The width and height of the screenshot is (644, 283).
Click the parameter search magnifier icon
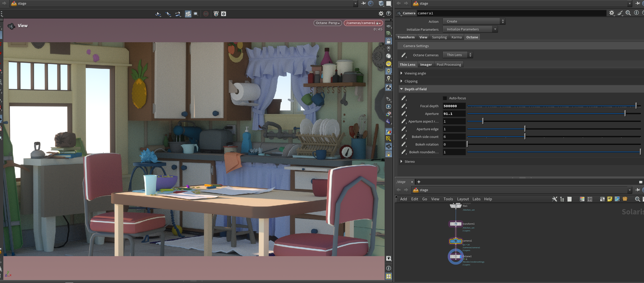(x=628, y=13)
